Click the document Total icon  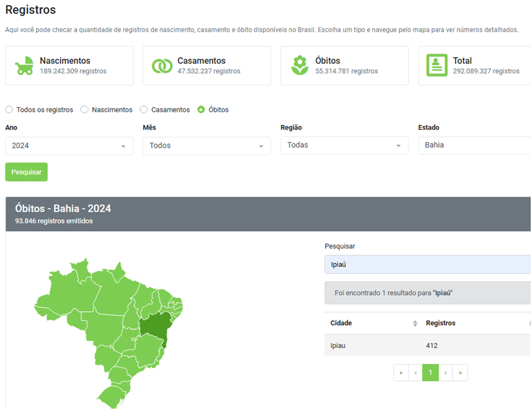coord(437,66)
